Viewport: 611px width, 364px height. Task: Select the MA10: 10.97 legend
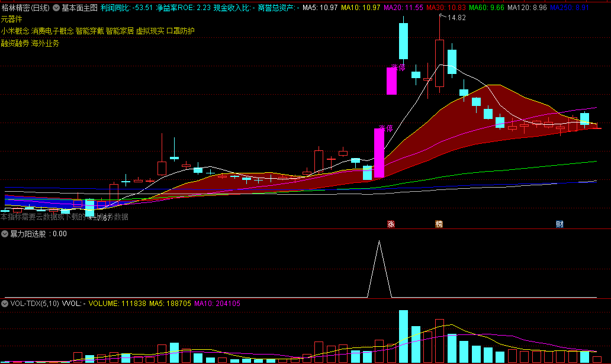click(x=361, y=8)
